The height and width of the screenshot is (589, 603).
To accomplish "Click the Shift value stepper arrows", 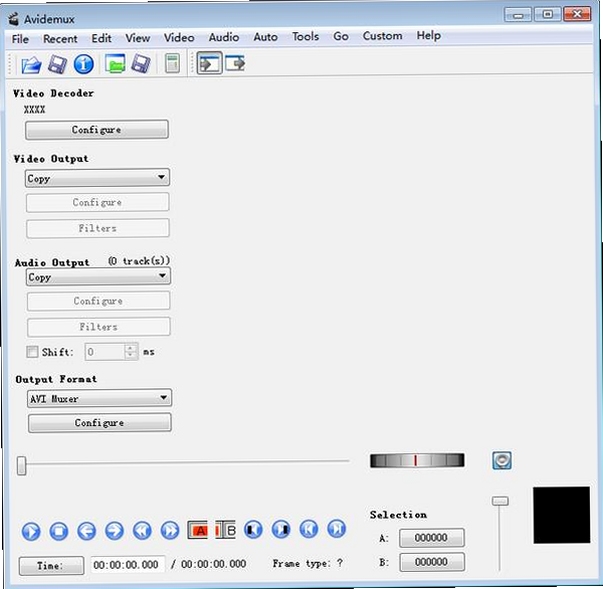I will (131, 351).
